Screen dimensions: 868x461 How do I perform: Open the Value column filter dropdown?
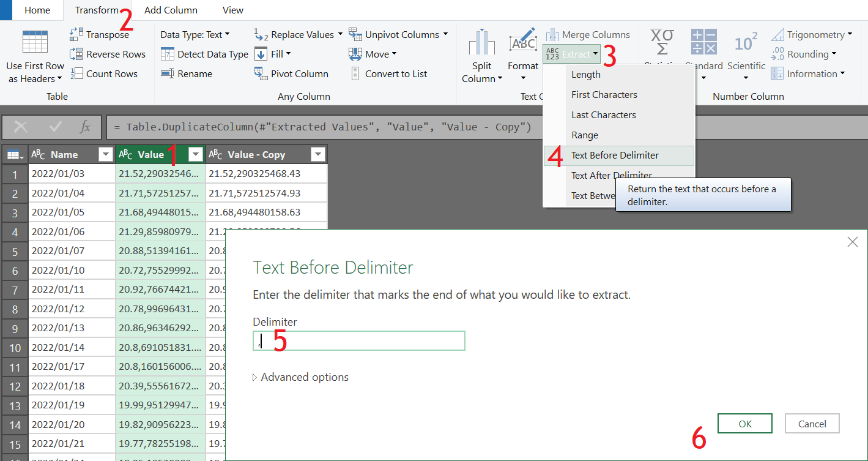[196, 154]
